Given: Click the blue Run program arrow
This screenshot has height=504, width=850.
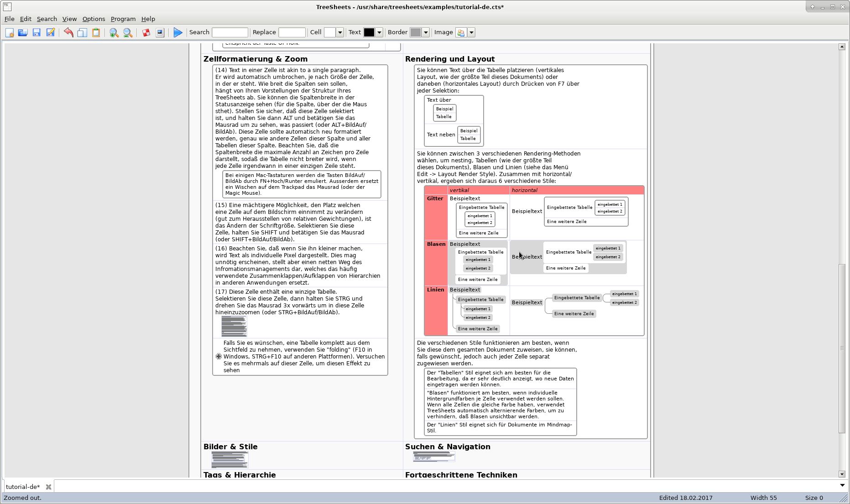Looking at the screenshot, I should [x=178, y=32].
